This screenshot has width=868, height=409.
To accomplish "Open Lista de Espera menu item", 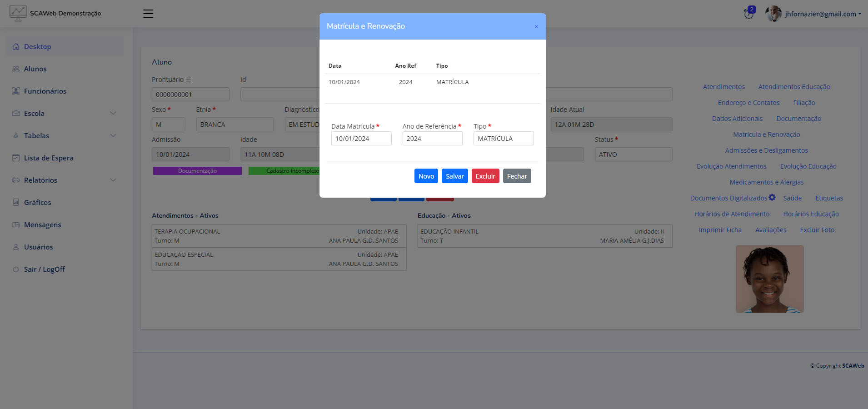I will click(x=48, y=158).
